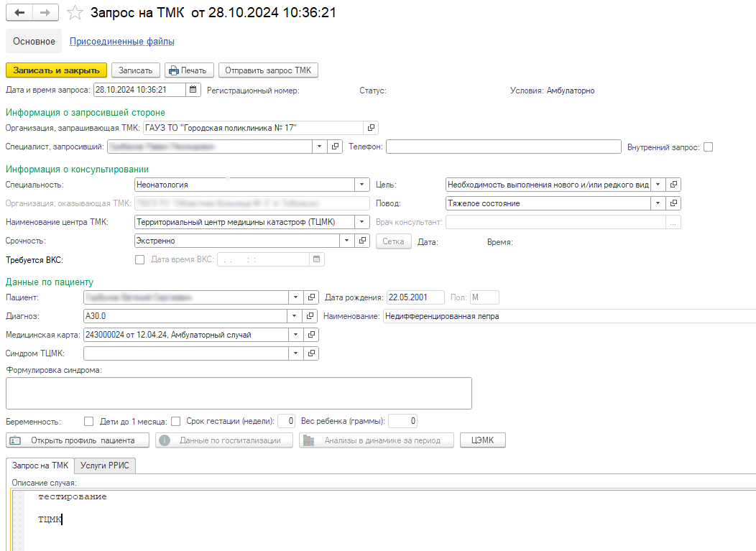Image resolution: width=756 pixels, height=551 pixels.
Task: Toggle the 'Требуется ВКС' checkbox
Action: coord(140,259)
